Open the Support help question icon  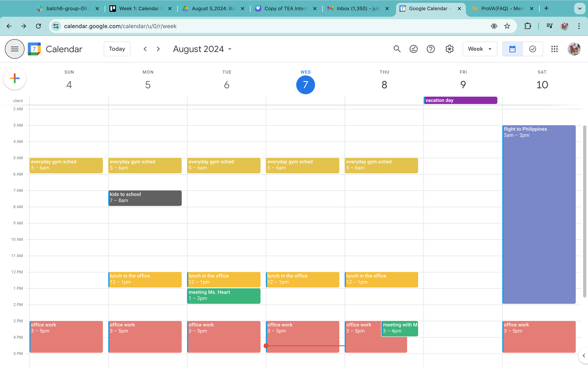pos(431,49)
